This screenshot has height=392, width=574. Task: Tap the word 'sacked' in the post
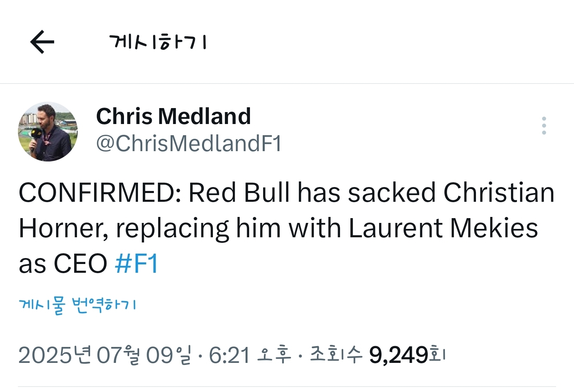click(392, 193)
